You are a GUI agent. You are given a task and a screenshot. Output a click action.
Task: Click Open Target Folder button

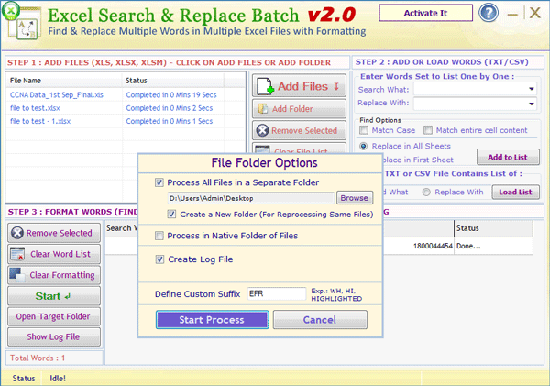pyautogui.click(x=54, y=316)
